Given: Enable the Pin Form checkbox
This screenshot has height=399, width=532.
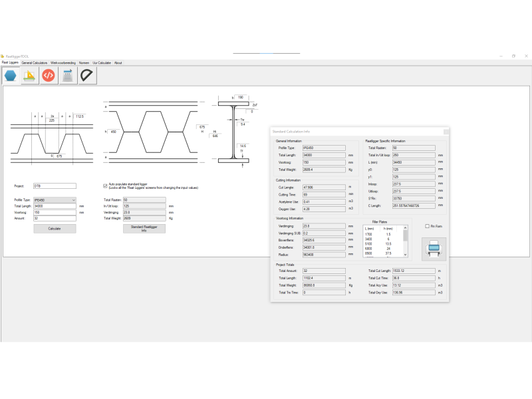Looking at the screenshot, I should click(427, 226).
